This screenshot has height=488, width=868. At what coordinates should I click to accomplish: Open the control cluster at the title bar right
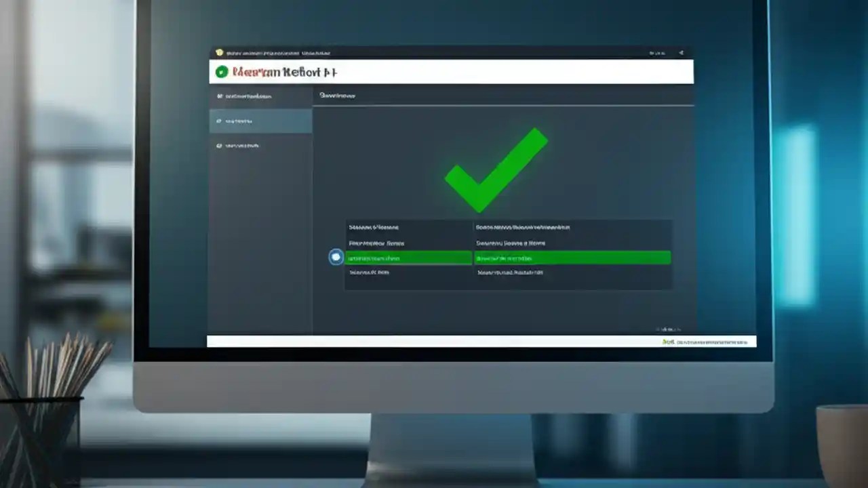coord(656,51)
